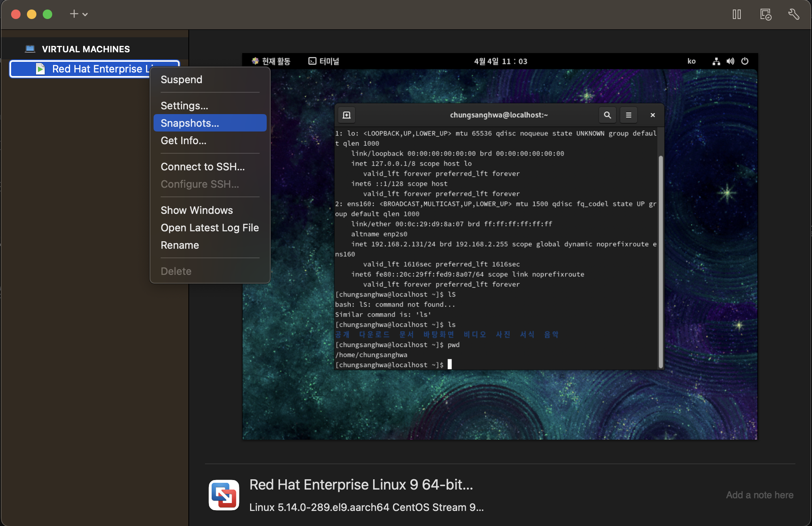Click the new terminal tab icon
This screenshot has height=526, width=812.
pos(347,115)
